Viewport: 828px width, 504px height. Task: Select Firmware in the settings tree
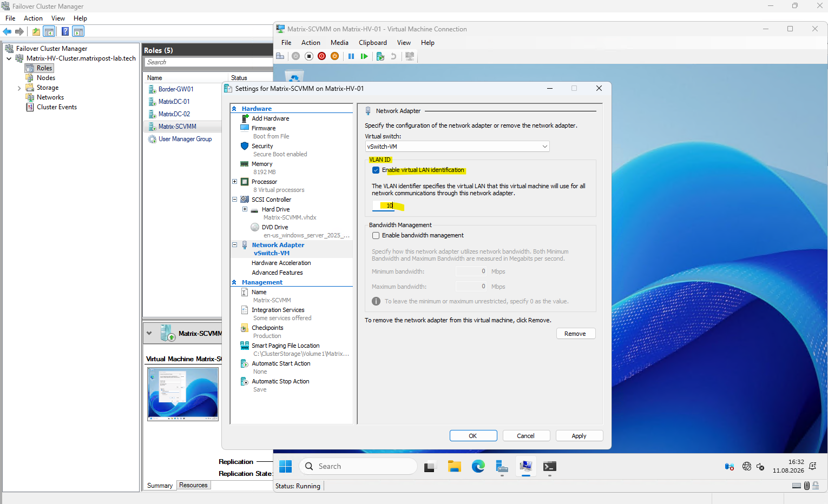click(x=264, y=128)
